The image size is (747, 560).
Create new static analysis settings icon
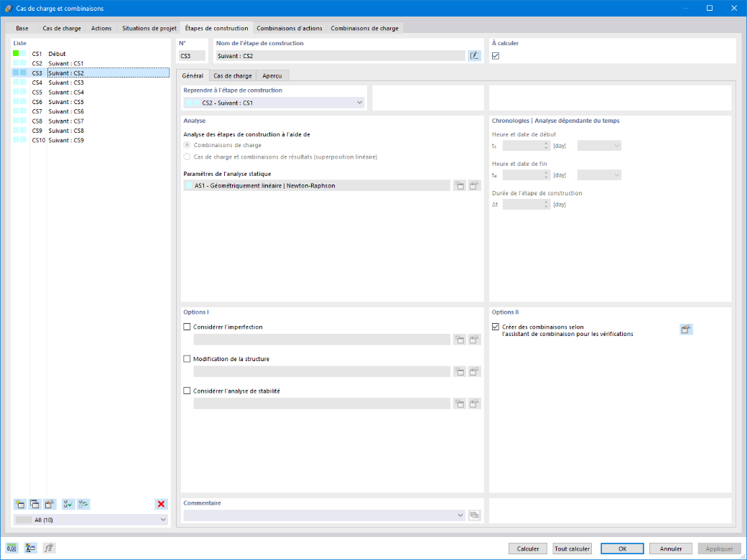coord(459,186)
